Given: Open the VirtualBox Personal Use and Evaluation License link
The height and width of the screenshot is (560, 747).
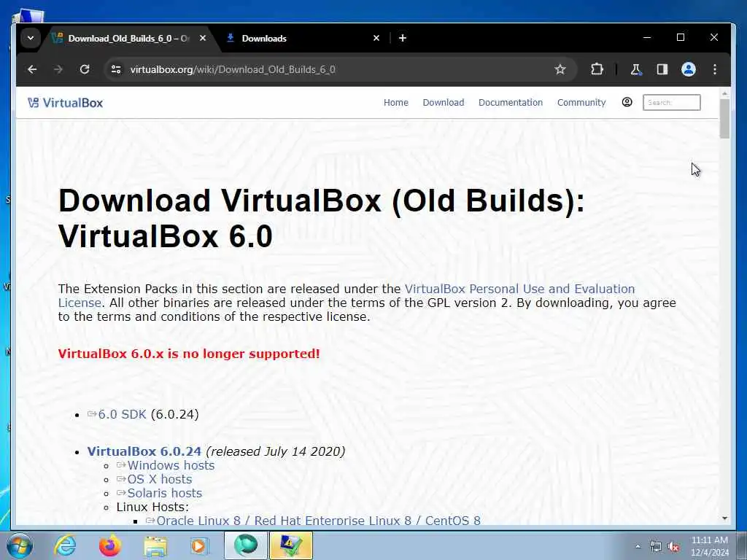Looking at the screenshot, I should pos(519,289).
